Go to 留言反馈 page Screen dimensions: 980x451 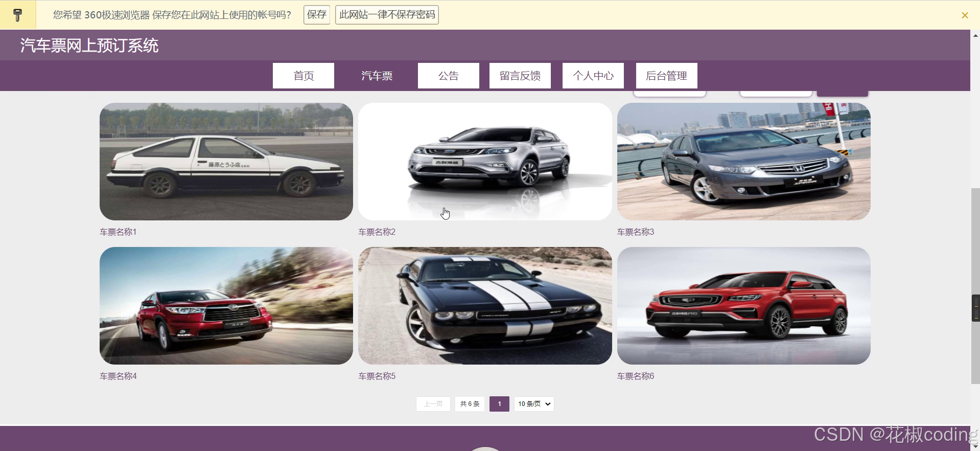[x=520, y=76]
